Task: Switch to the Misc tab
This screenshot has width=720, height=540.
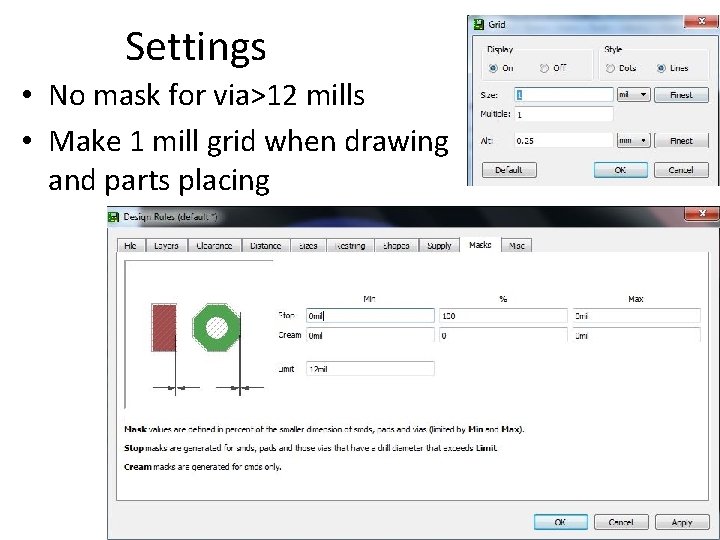Action: [517, 246]
